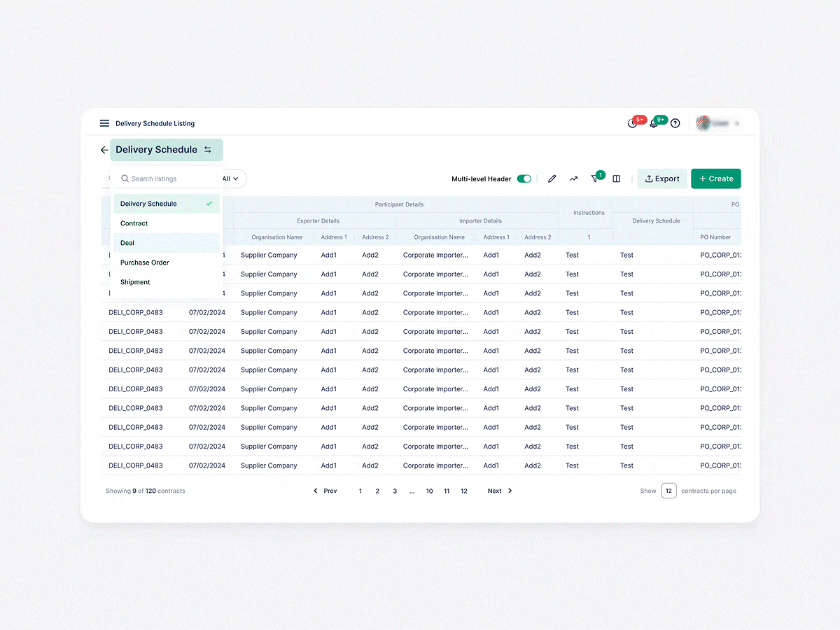
Task: Select Shipment in listings menu
Action: click(167, 282)
